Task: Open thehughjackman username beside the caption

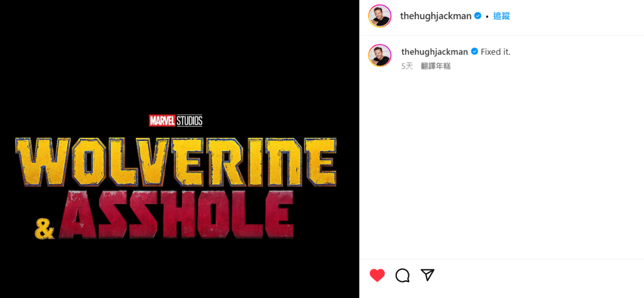Action: pyautogui.click(x=435, y=52)
